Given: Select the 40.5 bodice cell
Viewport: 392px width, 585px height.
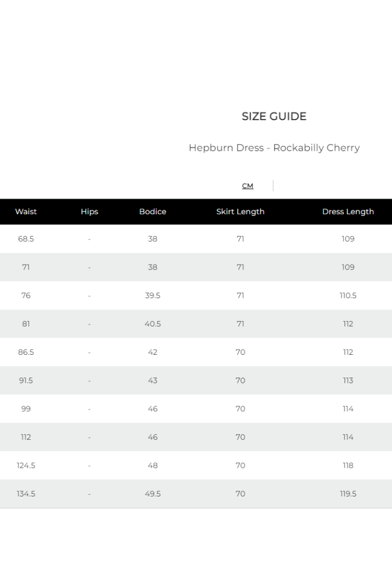Looking at the screenshot, I should (153, 324).
